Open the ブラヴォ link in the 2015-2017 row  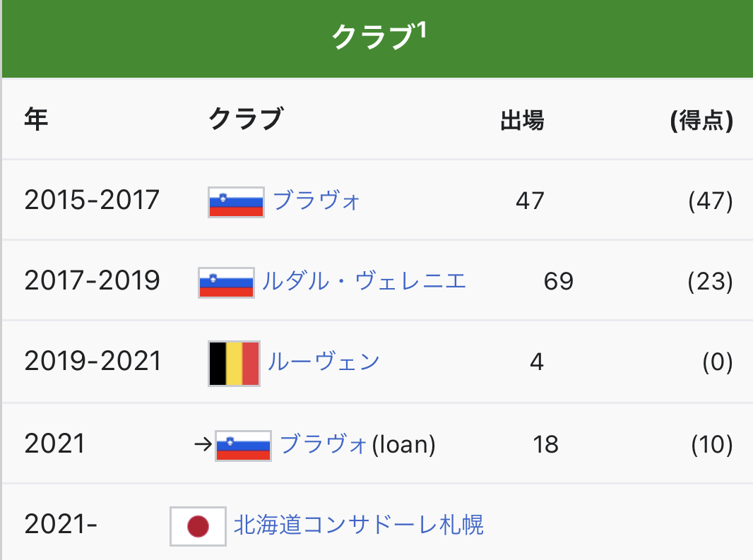316,201
